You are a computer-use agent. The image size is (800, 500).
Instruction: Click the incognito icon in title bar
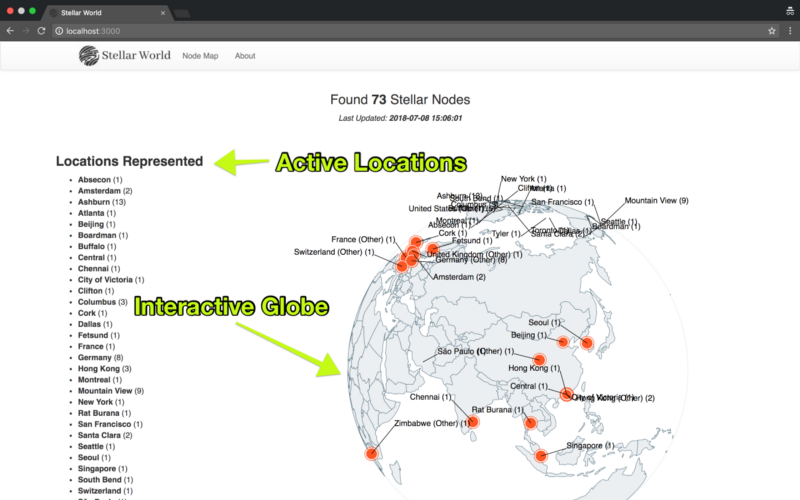pos(790,11)
